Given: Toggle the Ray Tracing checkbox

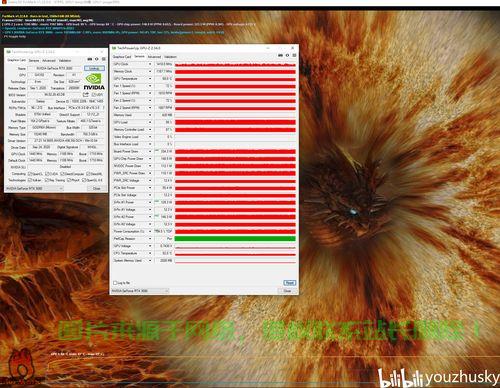Looking at the screenshot, I should [46, 180].
